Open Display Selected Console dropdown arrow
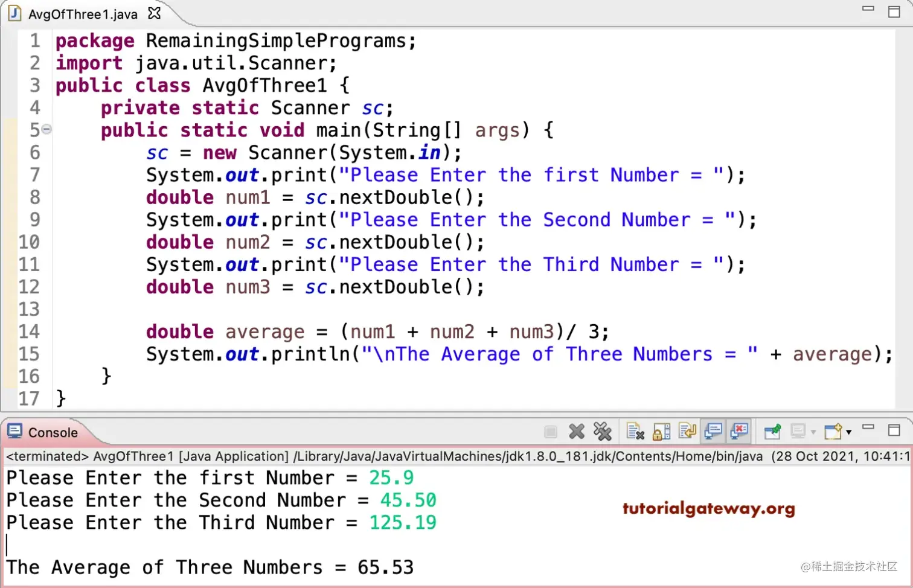913x588 pixels. [813, 432]
